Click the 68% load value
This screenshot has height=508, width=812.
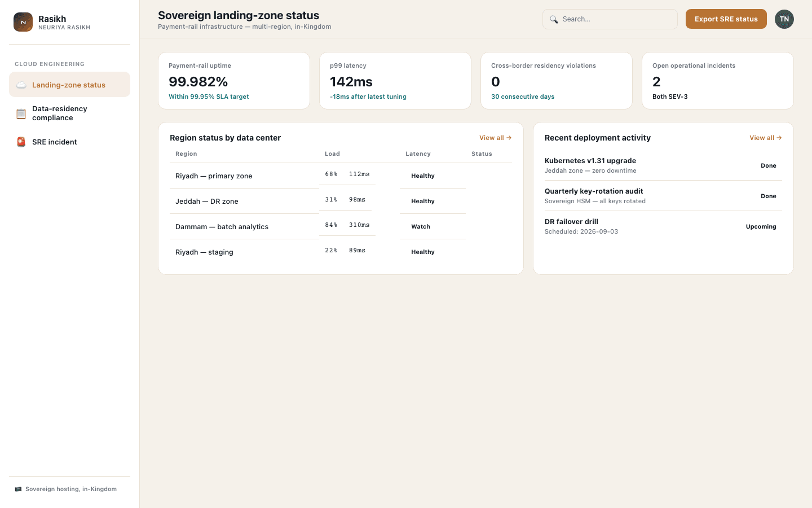click(331, 174)
